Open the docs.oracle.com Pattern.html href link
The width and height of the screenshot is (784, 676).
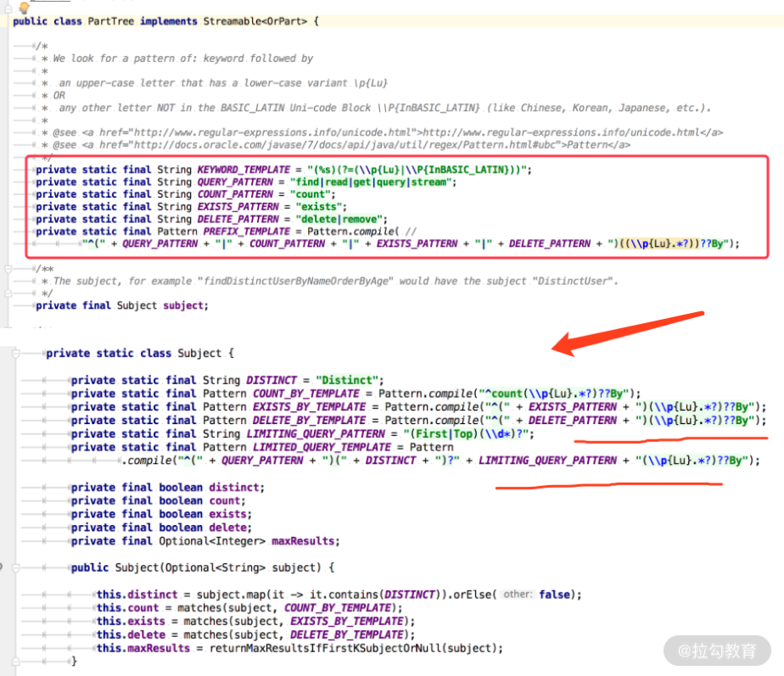(345, 145)
